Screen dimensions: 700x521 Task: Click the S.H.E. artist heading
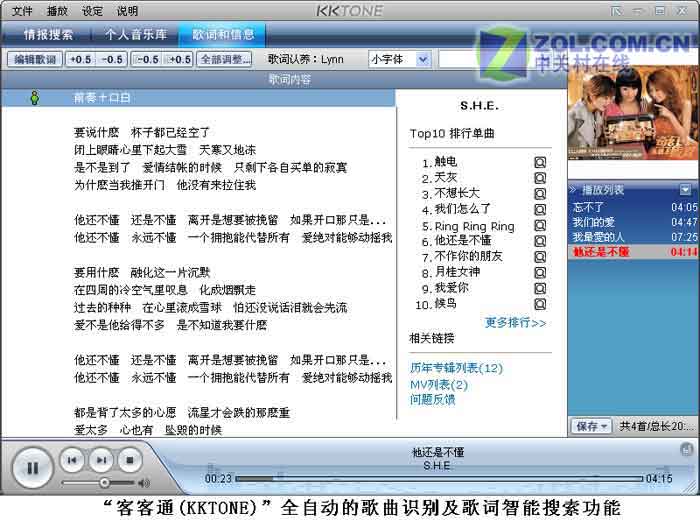click(x=479, y=106)
